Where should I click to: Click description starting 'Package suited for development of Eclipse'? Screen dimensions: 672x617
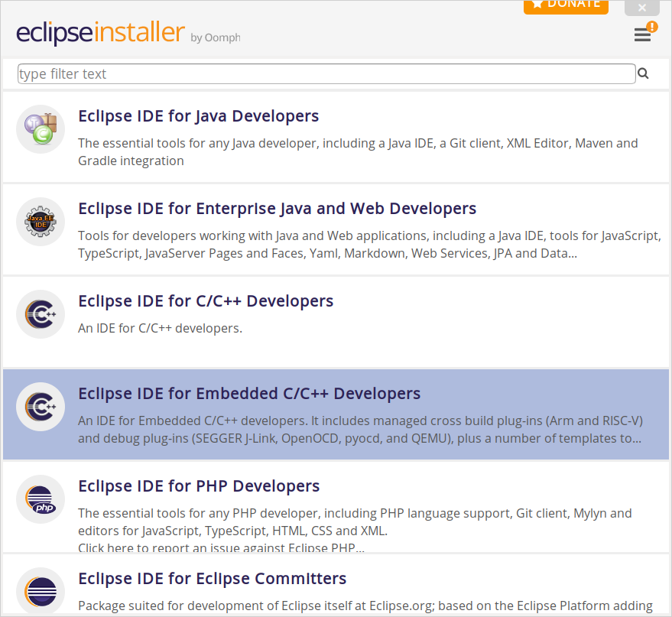tap(365, 606)
